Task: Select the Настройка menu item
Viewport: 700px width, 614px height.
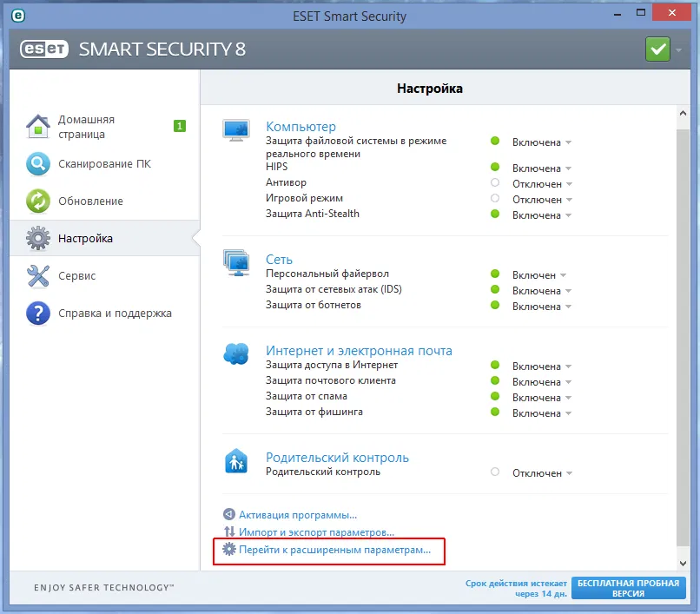Action: (105, 238)
